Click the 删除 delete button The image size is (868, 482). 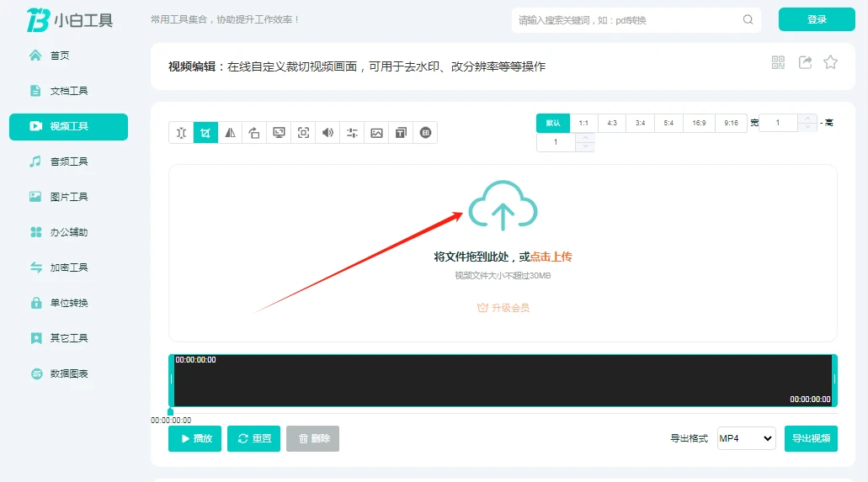pos(313,438)
